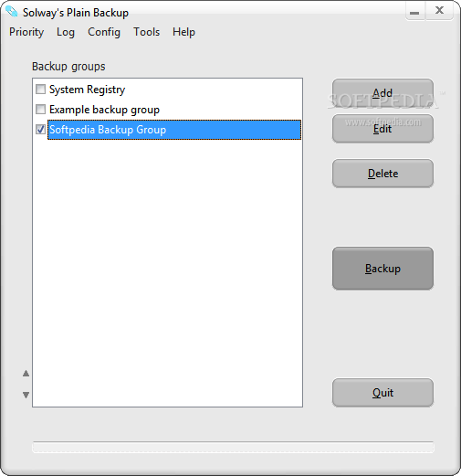This screenshot has height=476, width=461.
Task: Minimize the Plain Backup window
Action: pos(414,12)
